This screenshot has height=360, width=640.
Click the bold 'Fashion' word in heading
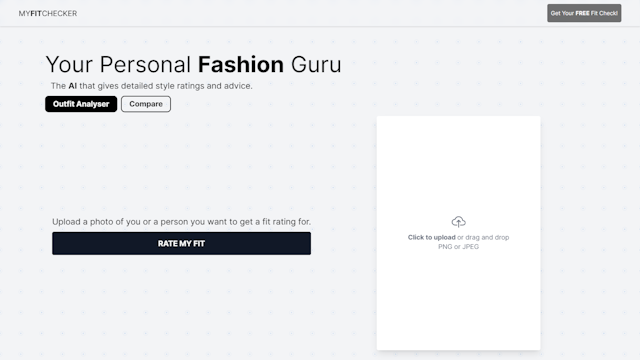pyautogui.click(x=241, y=64)
